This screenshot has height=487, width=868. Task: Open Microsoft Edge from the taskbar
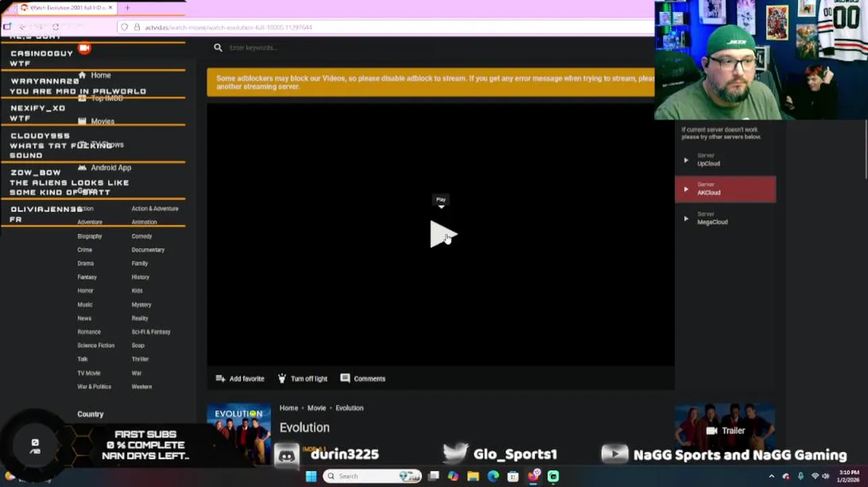[493, 476]
